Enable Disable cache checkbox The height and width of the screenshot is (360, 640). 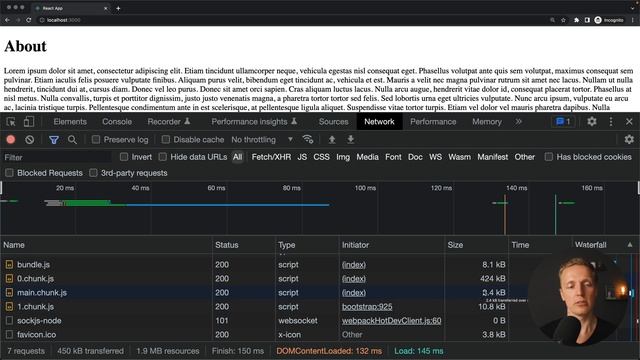(165, 140)
